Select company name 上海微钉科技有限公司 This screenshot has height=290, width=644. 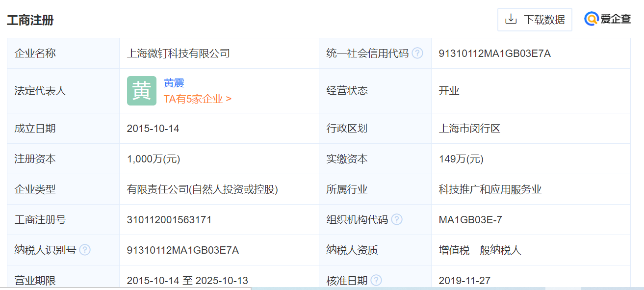pyautogui.click(x=179, y=53)
